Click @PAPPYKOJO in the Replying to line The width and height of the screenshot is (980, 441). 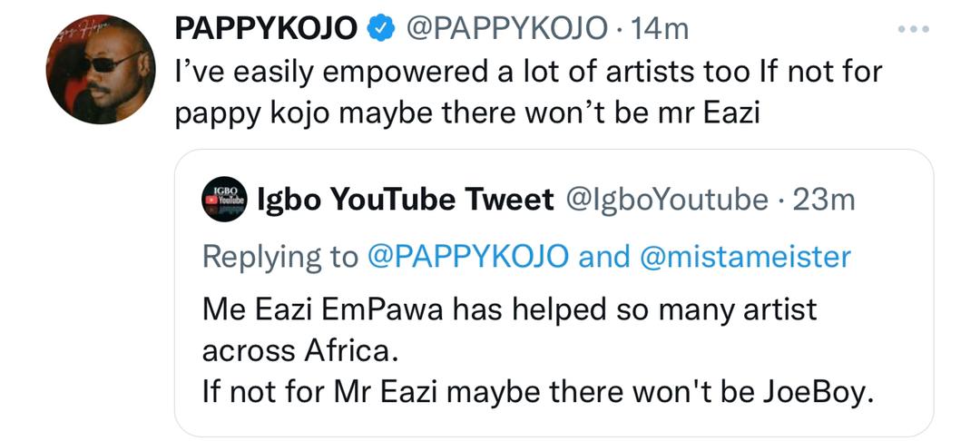467,258
